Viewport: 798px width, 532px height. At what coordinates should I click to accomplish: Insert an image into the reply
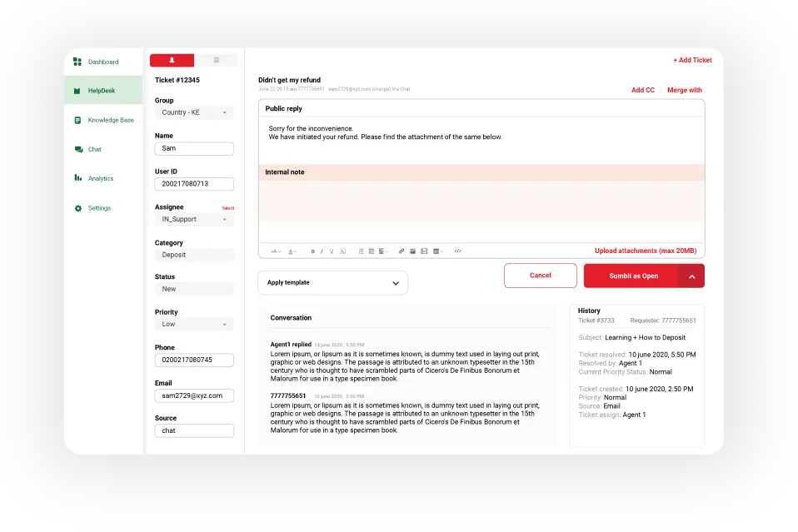click(x=412, y=251)
